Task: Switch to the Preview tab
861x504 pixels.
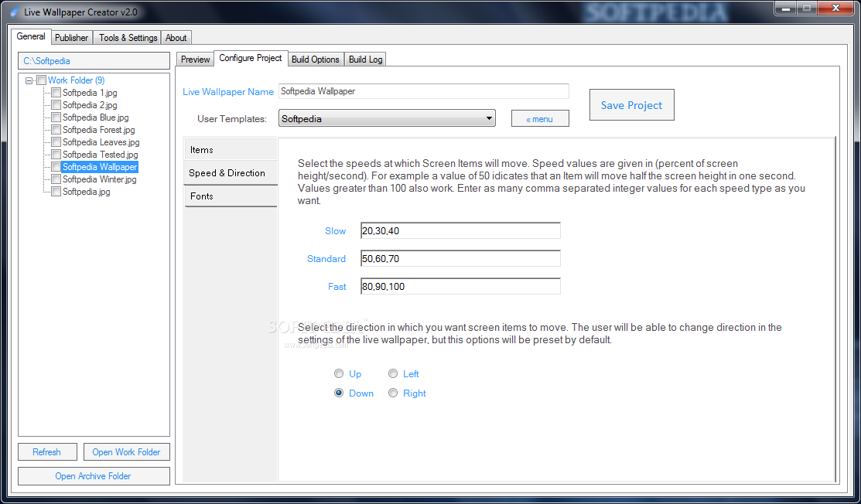Action: 196,60
